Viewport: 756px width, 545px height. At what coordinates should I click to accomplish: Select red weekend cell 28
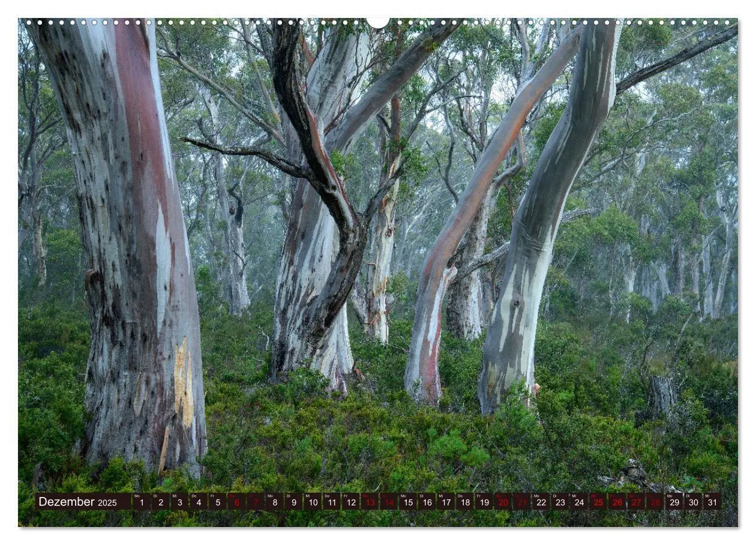(655, 502)
